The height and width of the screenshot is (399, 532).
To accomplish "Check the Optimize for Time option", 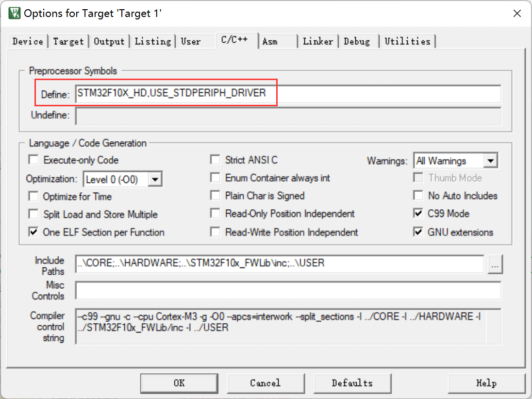I will coord(33,197).
